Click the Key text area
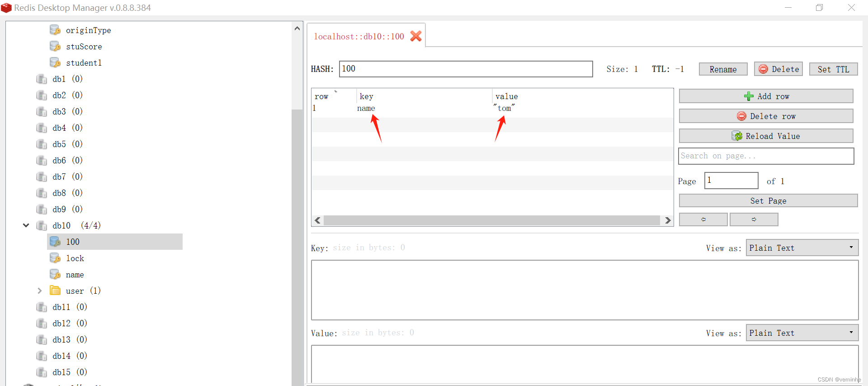The image size is (868, 386). tap(585, 290)
